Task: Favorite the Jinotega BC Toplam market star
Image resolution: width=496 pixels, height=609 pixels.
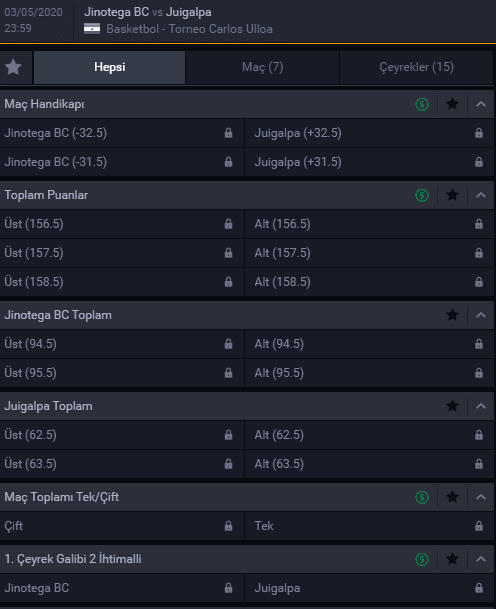Action: tap(452, 315)
